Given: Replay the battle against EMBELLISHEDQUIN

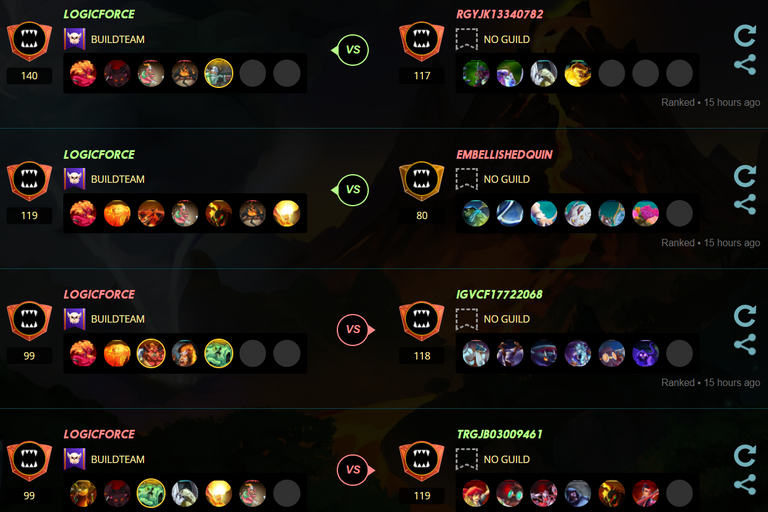Looking at the screenshot, I should pos(744,176).
